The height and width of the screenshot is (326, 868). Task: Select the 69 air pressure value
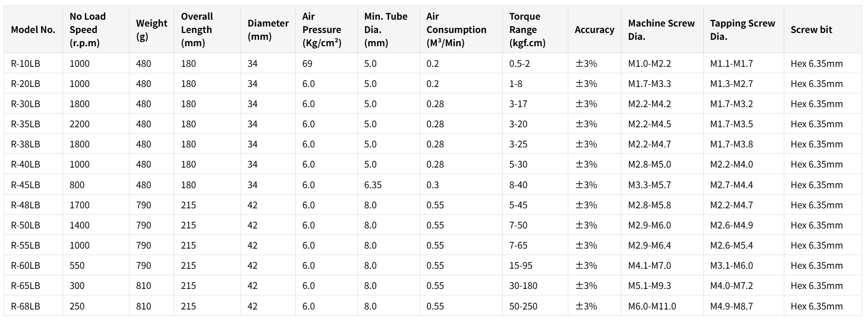pos(307,64)
